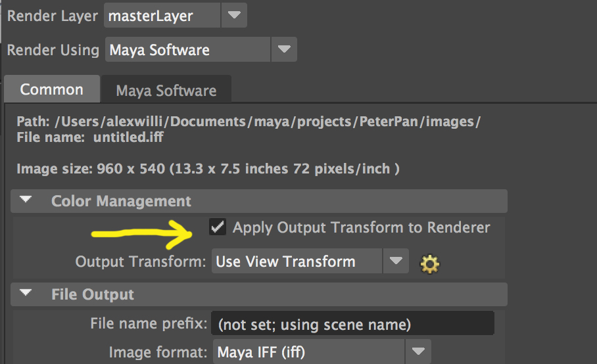Open the Render Layer dropdown arrow
This screenshot has height=364, width=597.
click(234, 15)
